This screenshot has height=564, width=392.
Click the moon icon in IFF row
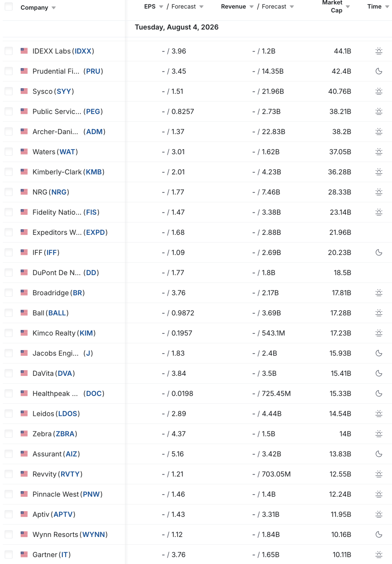click(x=379, y=253)
